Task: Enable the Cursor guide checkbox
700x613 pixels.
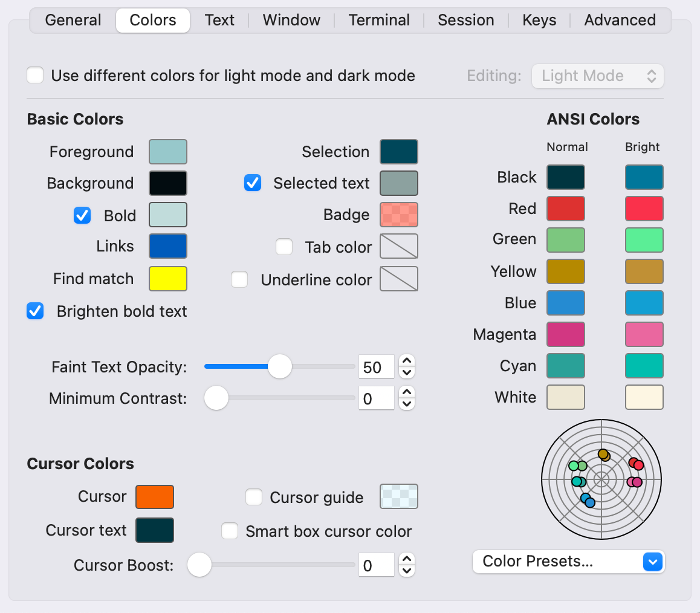Action: (254, 498)
